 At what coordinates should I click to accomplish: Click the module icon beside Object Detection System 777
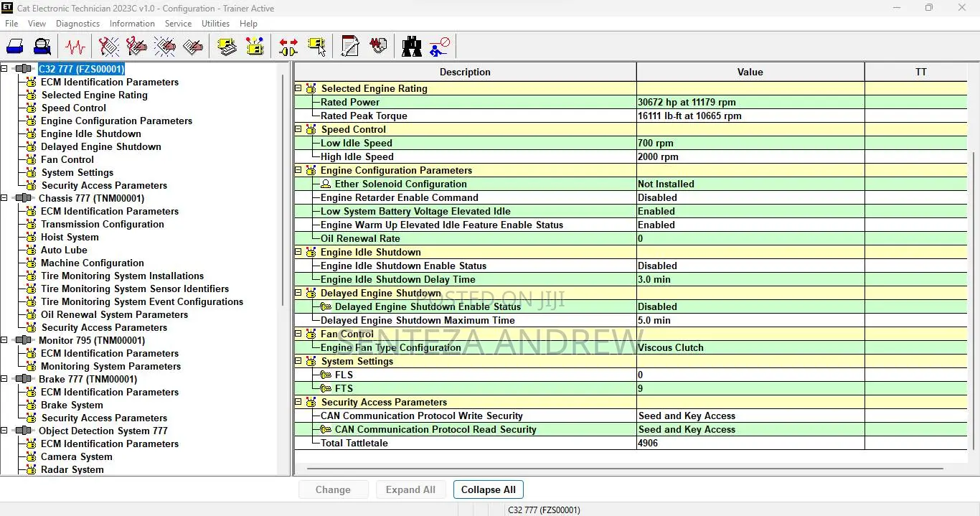pyautogui.click(x=24, y=431)
